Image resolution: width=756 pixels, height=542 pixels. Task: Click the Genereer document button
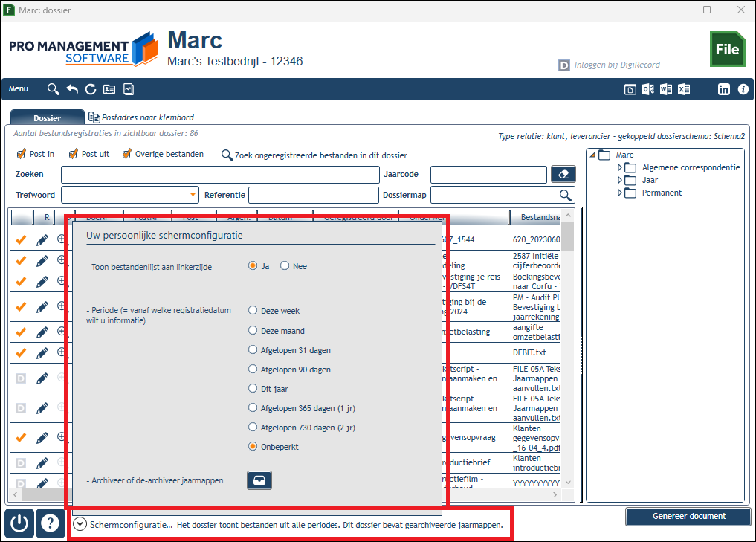[688, 516]
